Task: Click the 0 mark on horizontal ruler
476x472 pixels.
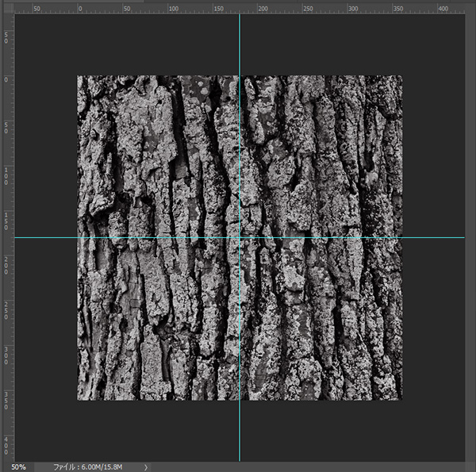Action: (78, 7)
